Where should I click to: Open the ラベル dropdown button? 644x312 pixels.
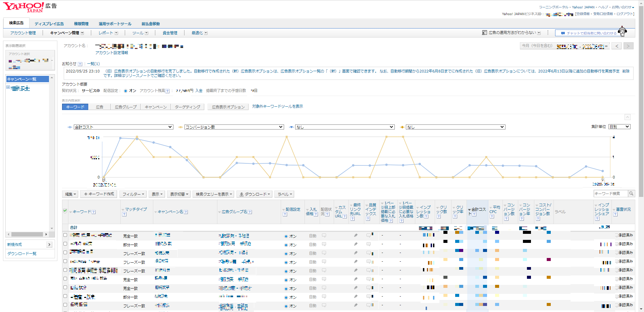[285, 194]
